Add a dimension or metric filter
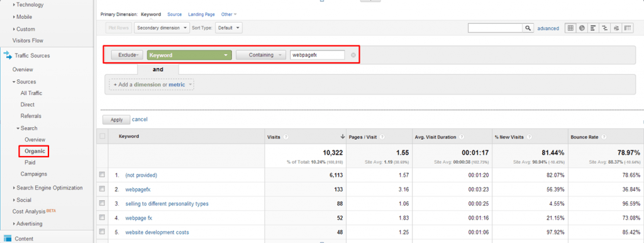Viewport: 644px width, 243px height. 152,84
